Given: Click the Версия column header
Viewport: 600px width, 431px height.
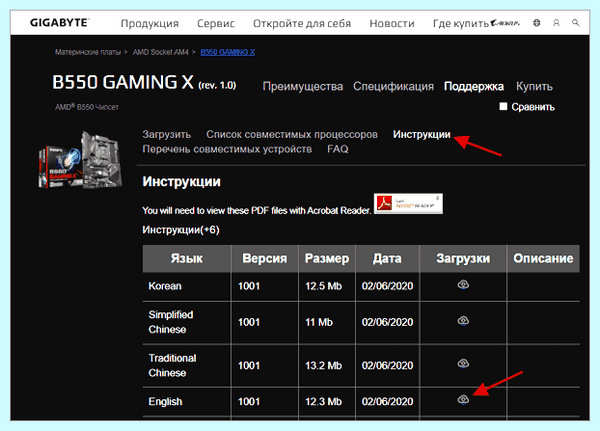Looking at the screenshot, I should (x=265, y=258).
